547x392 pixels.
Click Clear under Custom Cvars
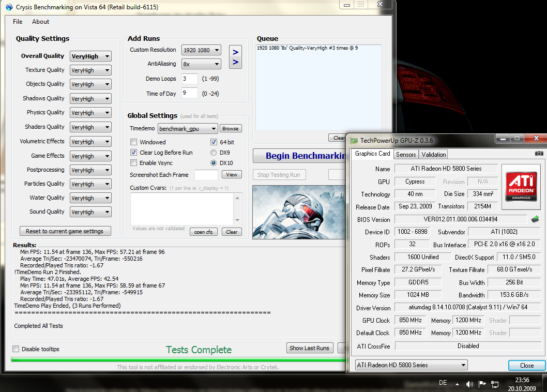tap(232, 232)
